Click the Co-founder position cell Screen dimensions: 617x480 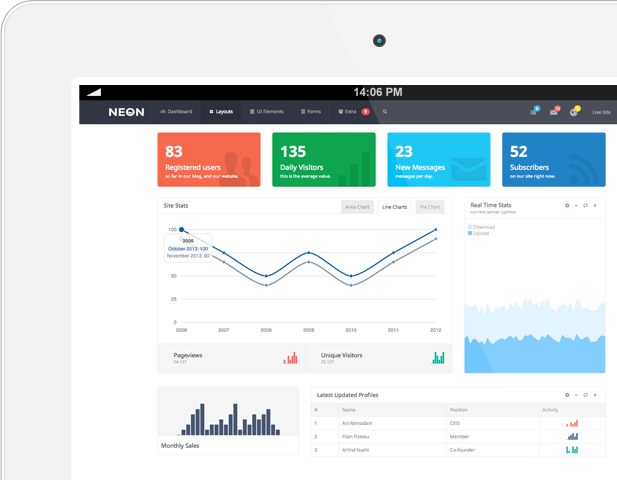(462, 450)
